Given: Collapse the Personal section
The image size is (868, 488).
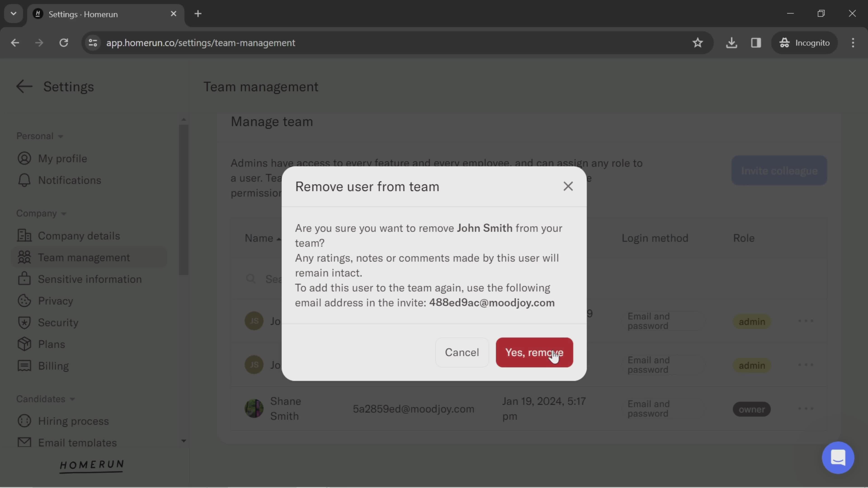Looking at the screenshot, I should click(40, 136).
